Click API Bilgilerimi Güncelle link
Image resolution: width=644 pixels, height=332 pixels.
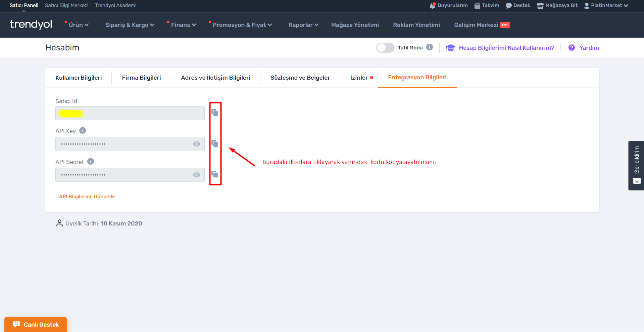click(x=87, y=197)
